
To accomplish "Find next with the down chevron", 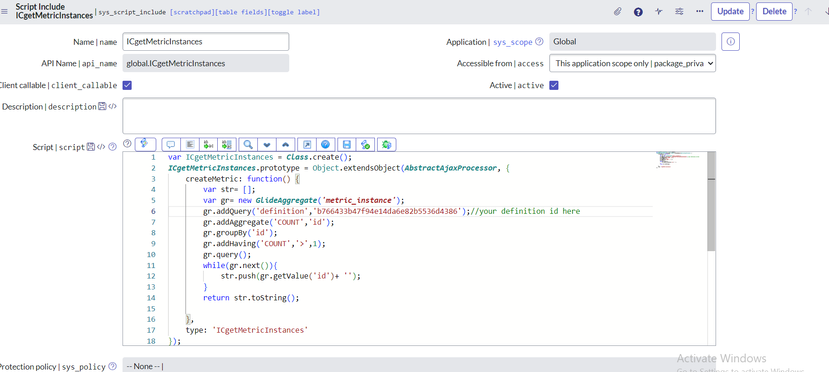I will click(267, 144).
